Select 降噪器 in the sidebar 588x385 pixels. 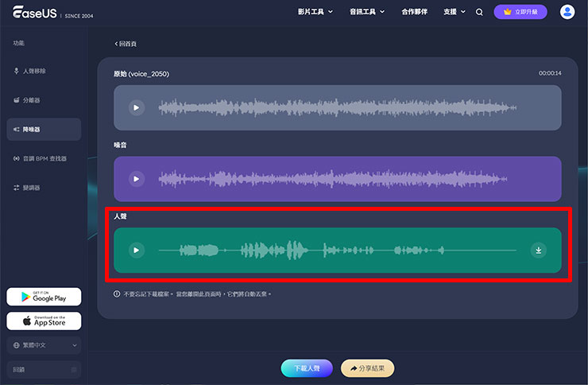click(x=44, y=129)
